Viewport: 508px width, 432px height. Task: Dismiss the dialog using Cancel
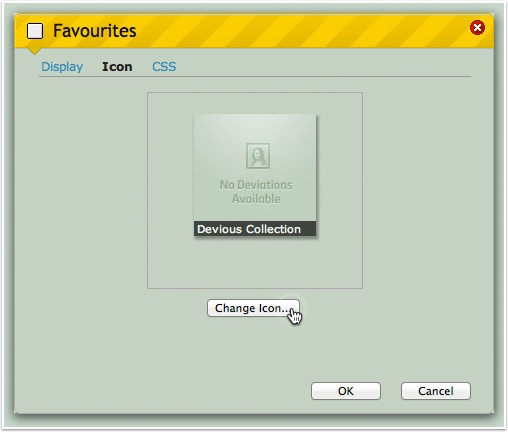436,391
